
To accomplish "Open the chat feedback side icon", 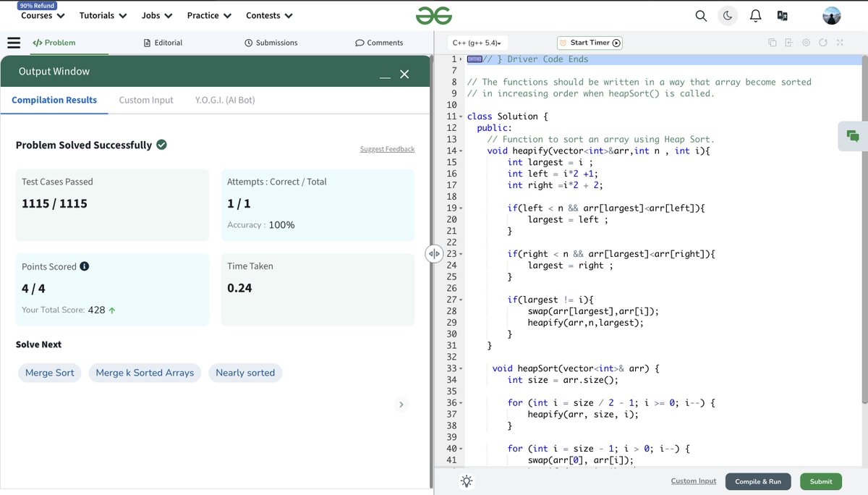I will 853,136.
